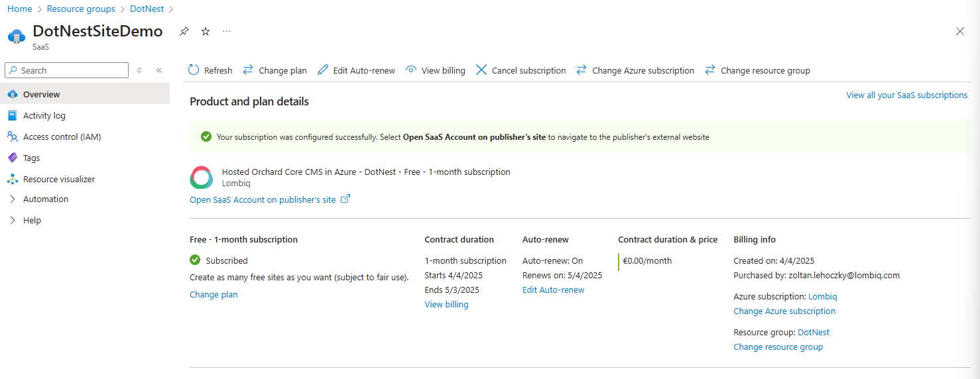Image resolution: width=980 pixels, height=379 pixels.
Task: View all your SaaS subscriptions
Action: tap(906, 95)
